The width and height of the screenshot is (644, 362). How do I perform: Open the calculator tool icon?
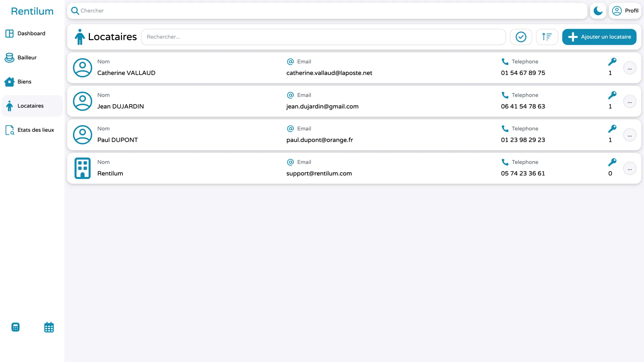tap(15, 327)
